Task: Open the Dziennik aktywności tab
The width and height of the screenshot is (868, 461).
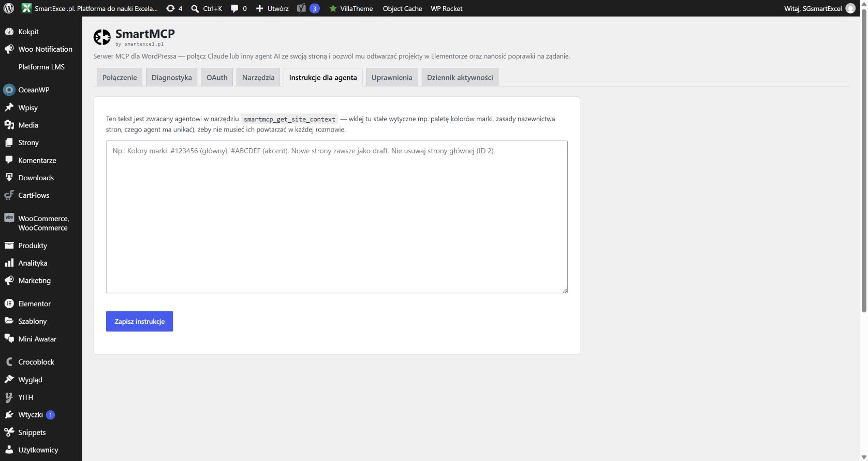Action: pos(460,77)
